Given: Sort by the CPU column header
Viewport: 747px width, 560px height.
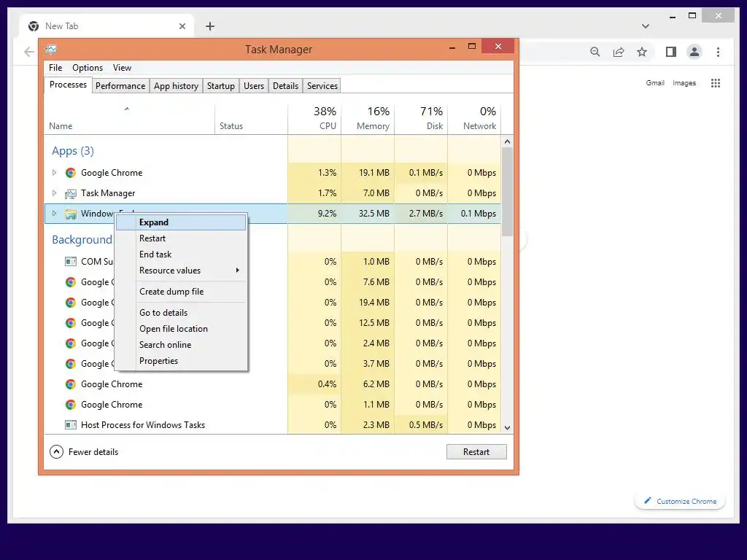Looking at the screenshot, I should click(x=314, y=118).
